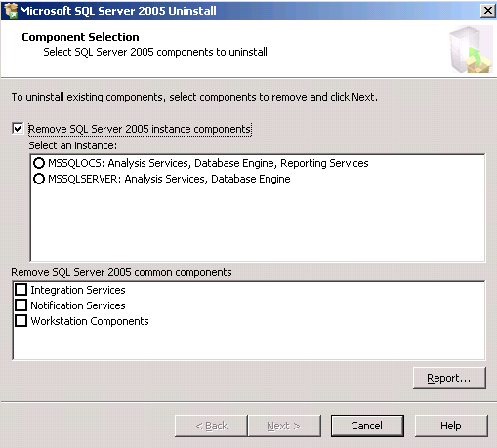Enable the Integration Services checkbox
This screenshot has width=497, height=448.
tap(21, 289)
